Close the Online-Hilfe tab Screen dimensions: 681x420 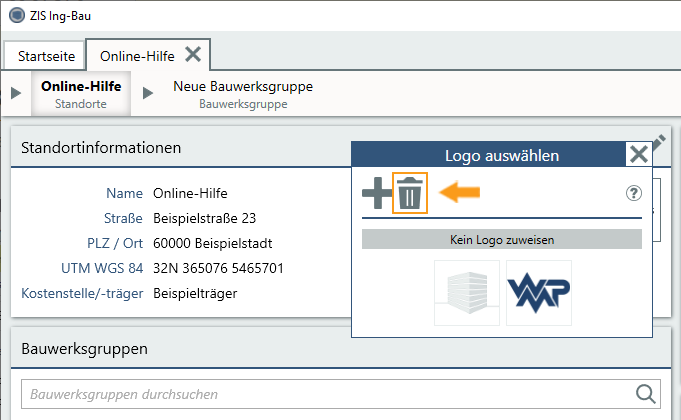(x=193, y=54)
